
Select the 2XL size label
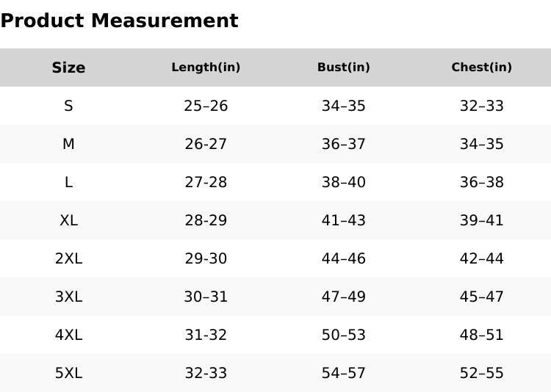[68, 258]
